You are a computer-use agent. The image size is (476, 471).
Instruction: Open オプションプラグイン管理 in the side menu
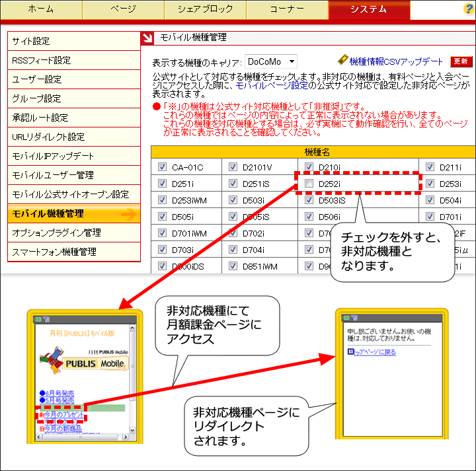coord(74,233)
